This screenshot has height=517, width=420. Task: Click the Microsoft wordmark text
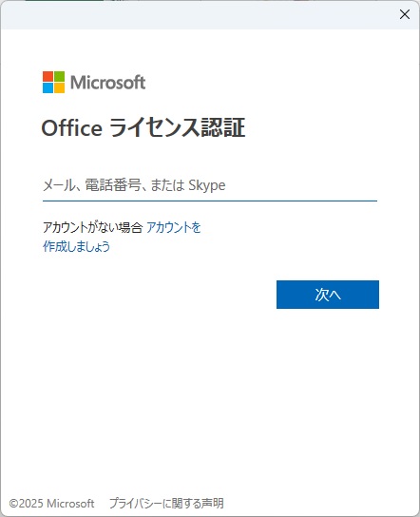107,83
